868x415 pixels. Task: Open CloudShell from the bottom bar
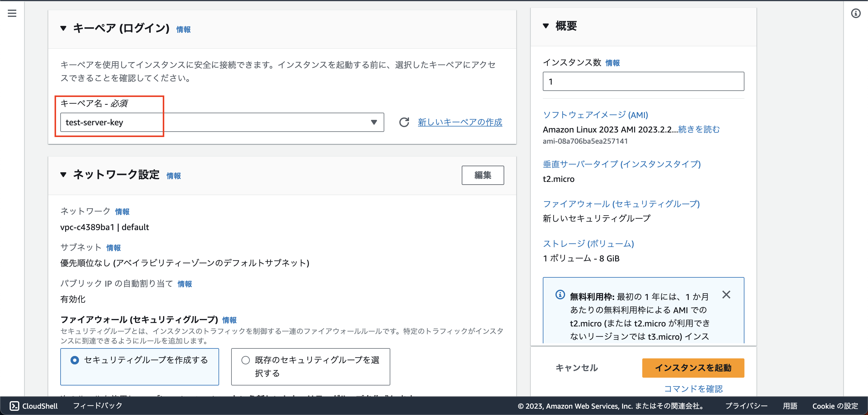click(34, 406)
